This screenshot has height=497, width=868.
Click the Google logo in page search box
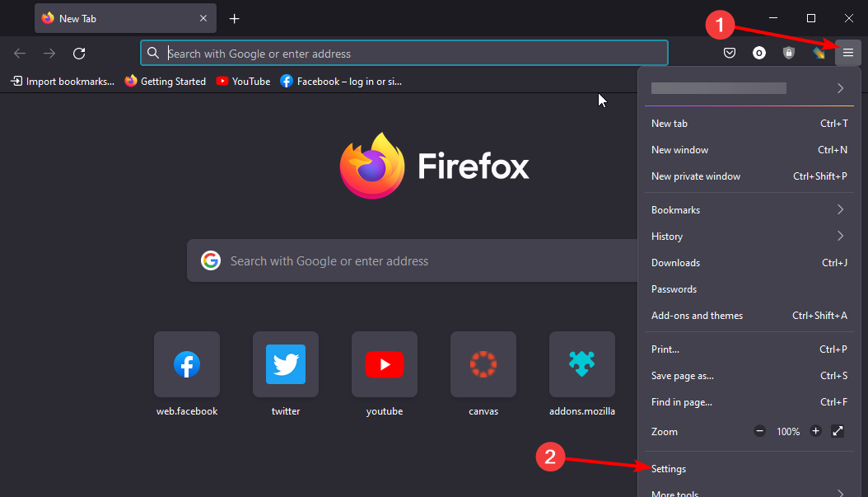pyautogui.click(x=210, y=260)
